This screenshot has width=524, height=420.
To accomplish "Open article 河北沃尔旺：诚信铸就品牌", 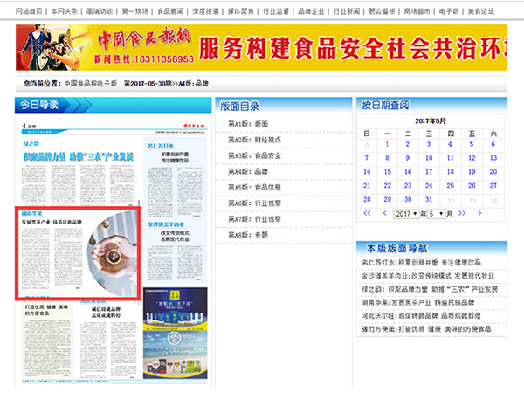I will [x=430, y=315].
